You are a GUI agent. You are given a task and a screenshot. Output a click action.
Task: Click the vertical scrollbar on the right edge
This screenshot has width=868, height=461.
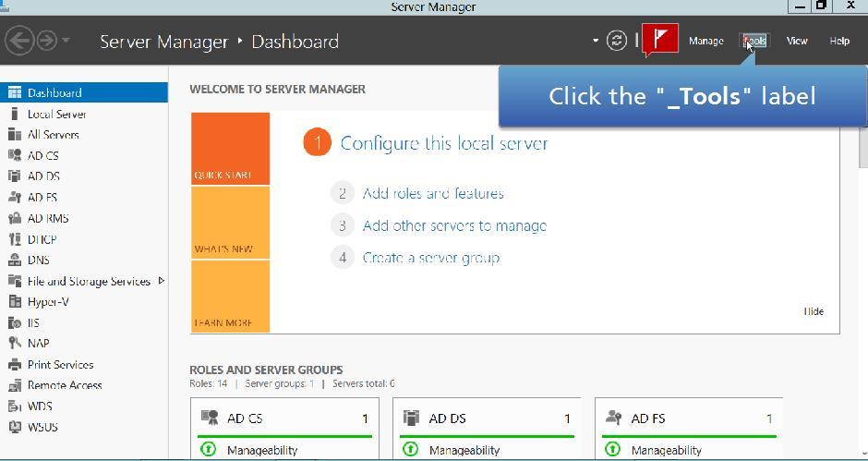(x=863, y=148)
